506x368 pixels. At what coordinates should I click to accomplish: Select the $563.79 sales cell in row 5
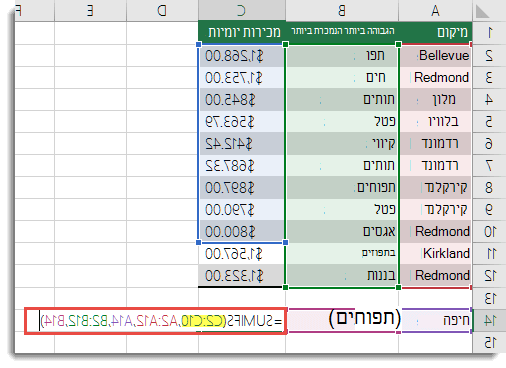(x=242, y=121)
